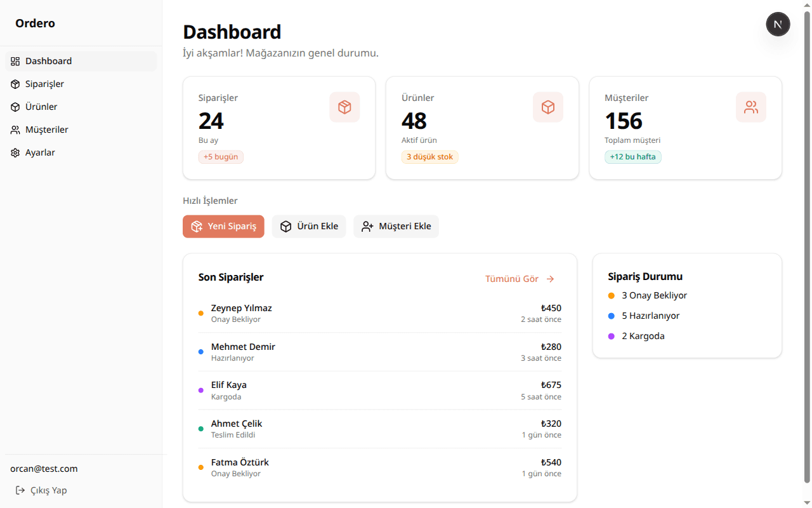This screenshot has height=508, width=812.
Task: Click the gear icon beside Ayarlar
Action: 15,153
